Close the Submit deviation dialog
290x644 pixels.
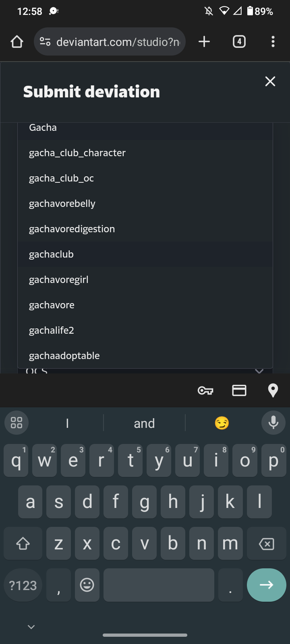pyautogui.click(x=270, y=81)
